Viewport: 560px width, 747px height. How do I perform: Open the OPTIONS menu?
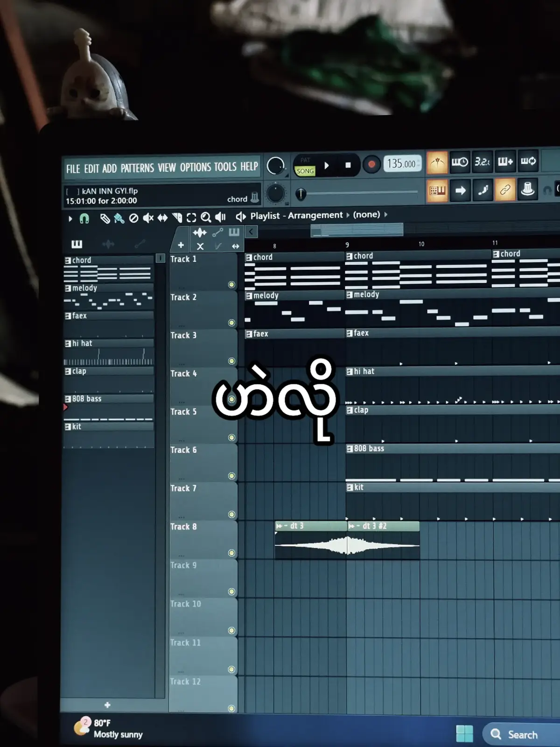click(x=195, y=167)
